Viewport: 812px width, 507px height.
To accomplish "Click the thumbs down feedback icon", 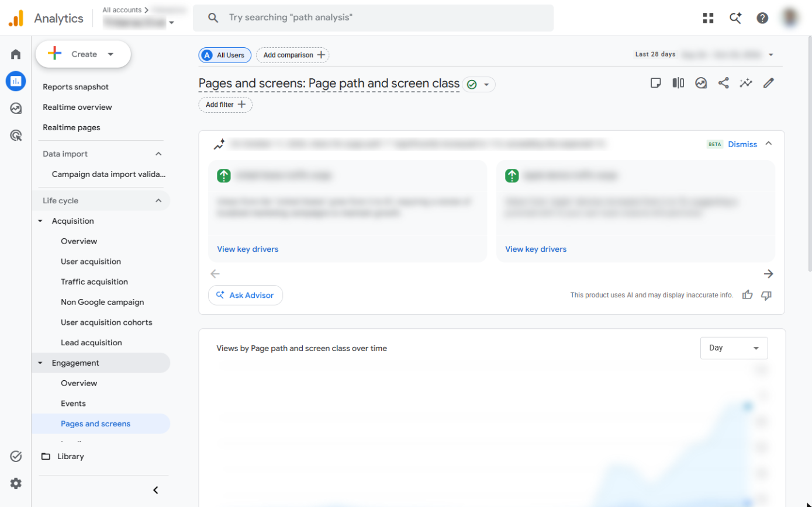I will (766, 295).
